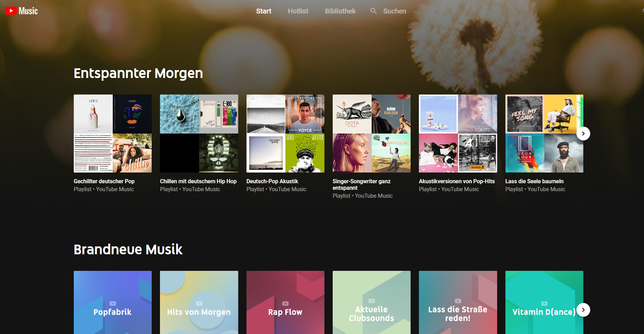644x334 pixels.
Task: Open Chillen mit deutschem Hip Hop cover
Action: [199, 134]
